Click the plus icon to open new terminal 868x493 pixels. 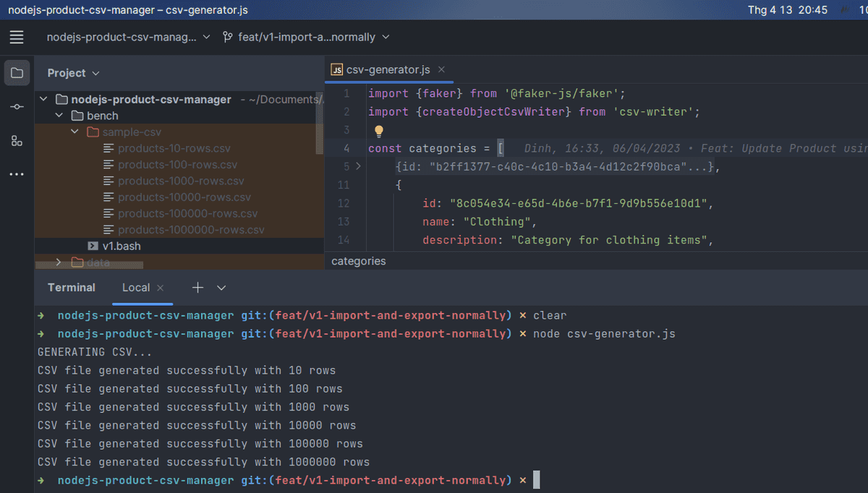(x=197, y=287)
